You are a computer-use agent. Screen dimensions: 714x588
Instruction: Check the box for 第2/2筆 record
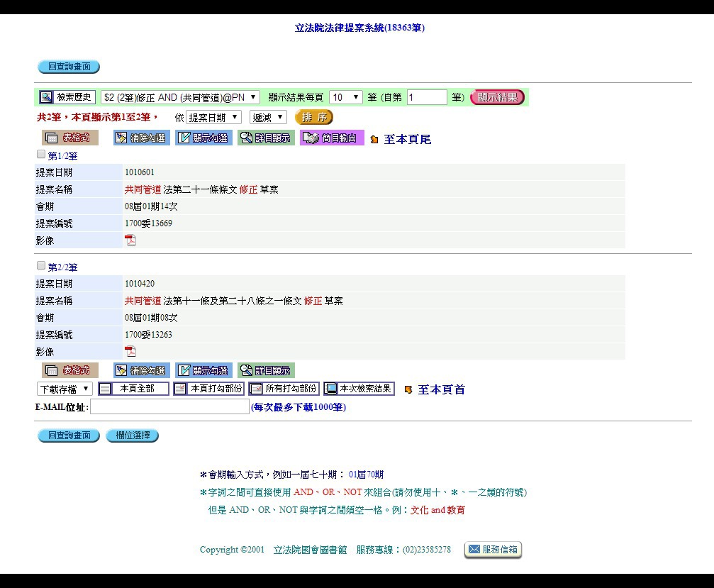click(41, 265)
